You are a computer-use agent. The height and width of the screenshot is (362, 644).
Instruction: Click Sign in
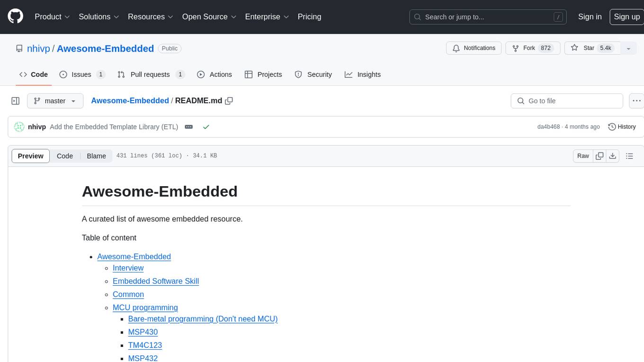(590, 17)
